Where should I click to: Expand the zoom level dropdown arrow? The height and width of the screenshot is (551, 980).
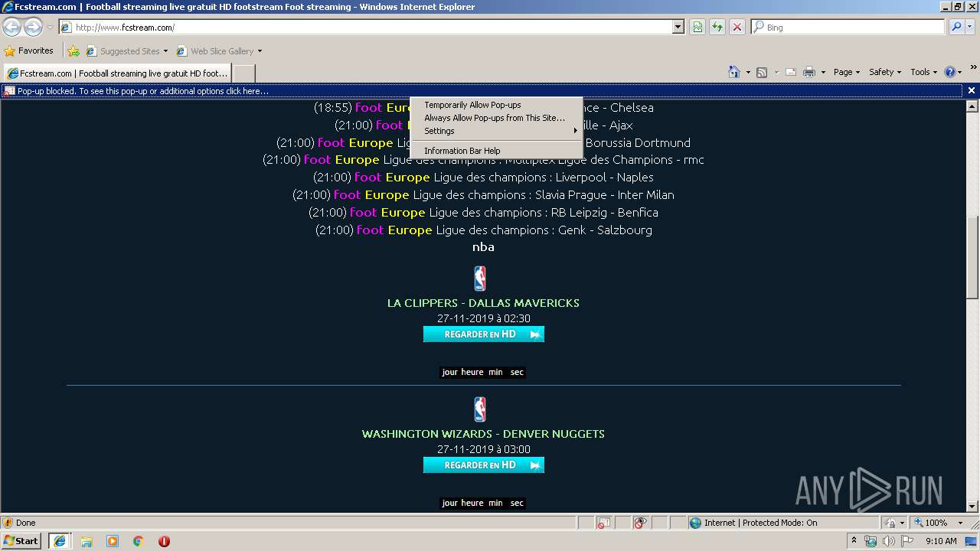[x=960, y=523]
